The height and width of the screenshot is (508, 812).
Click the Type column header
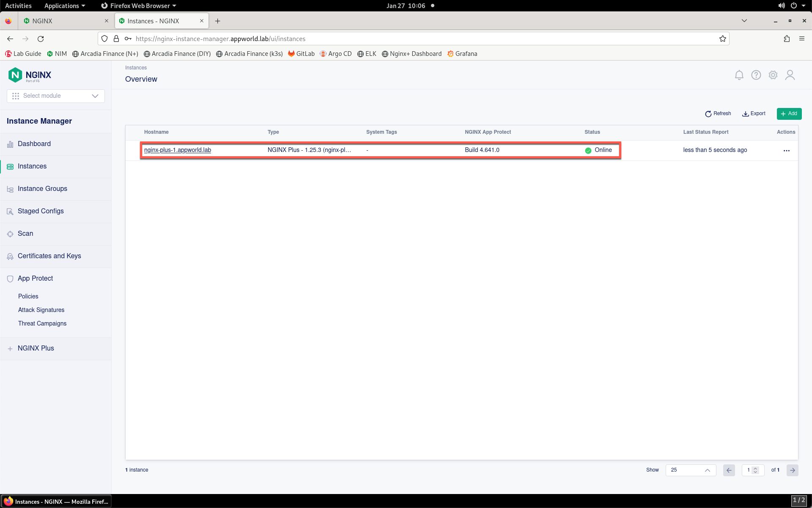pos(273,132)
